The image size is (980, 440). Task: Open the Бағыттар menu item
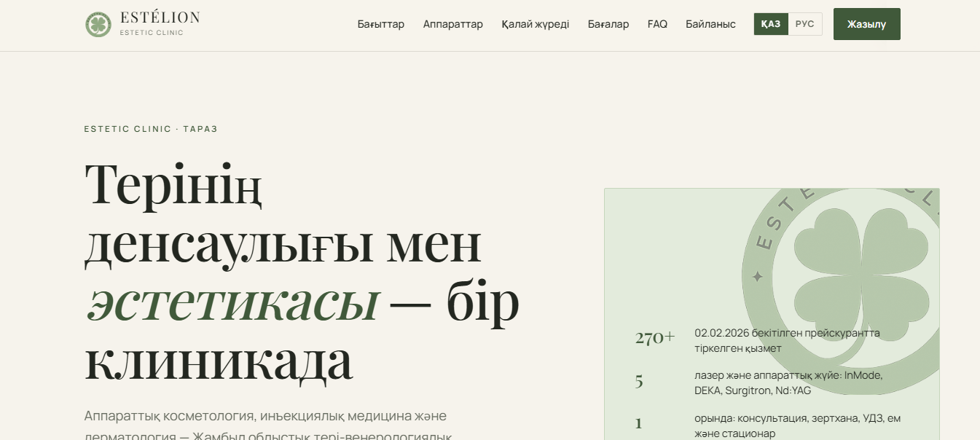(381, 24)
